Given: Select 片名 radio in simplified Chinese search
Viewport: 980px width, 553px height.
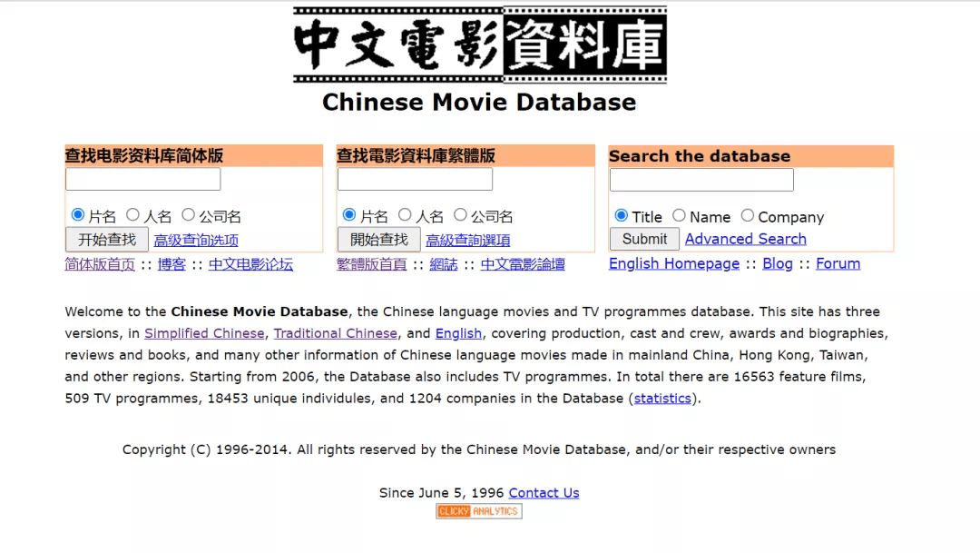Looking at the screenshot, I should click(x=77, y=215).
